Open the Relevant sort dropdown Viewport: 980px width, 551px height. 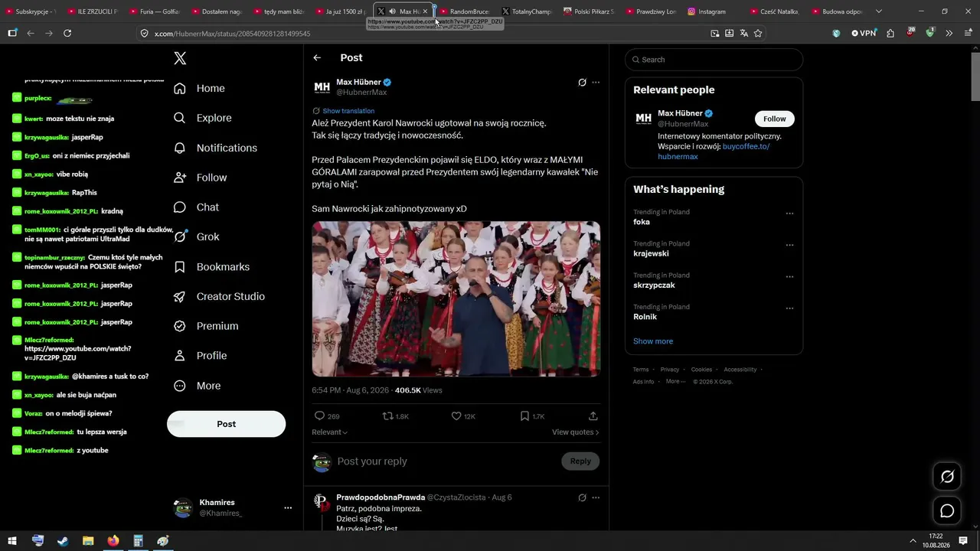coord(329,432)
